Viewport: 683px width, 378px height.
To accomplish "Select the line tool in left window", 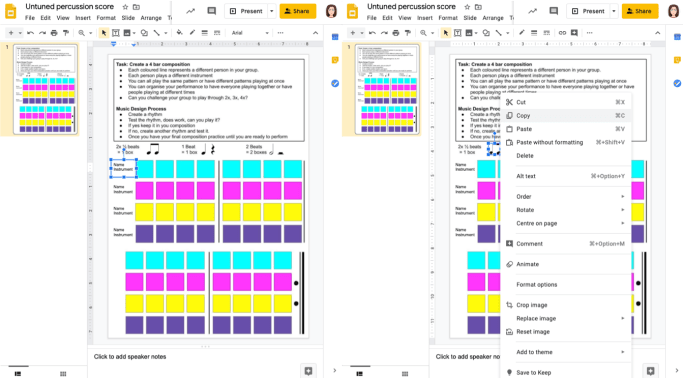I will (x=156, y=33).
